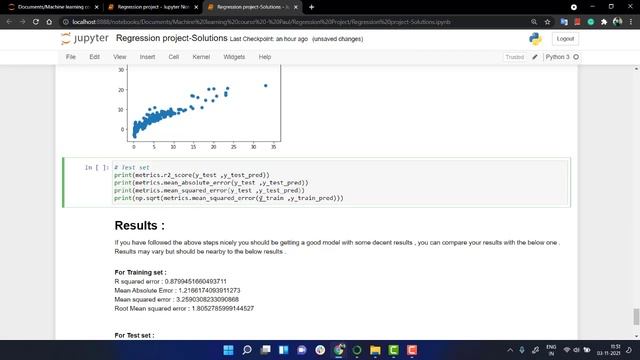This screenshot has height=360, width=640.
Task: Close the Documents/Machine learning tab
Action: [97, 7]
